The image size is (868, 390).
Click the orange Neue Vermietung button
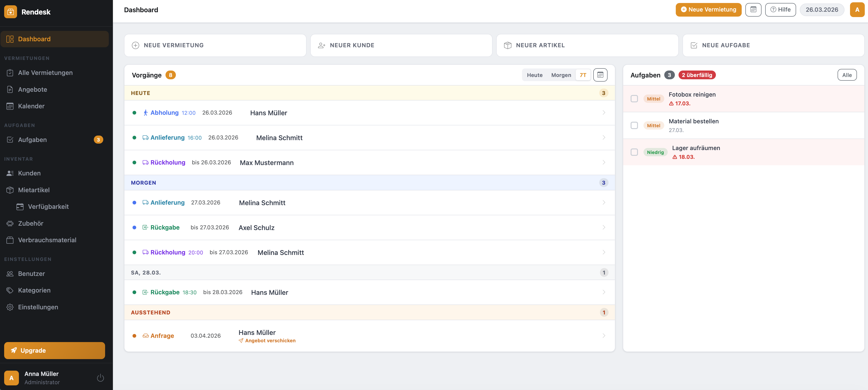click(x=708, y=10)
